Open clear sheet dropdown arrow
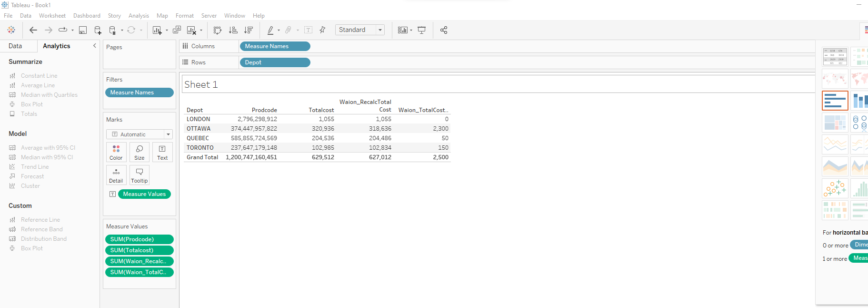Image resolution: width=868 pixels, height=308 pixels. click(x=201, y=30)
